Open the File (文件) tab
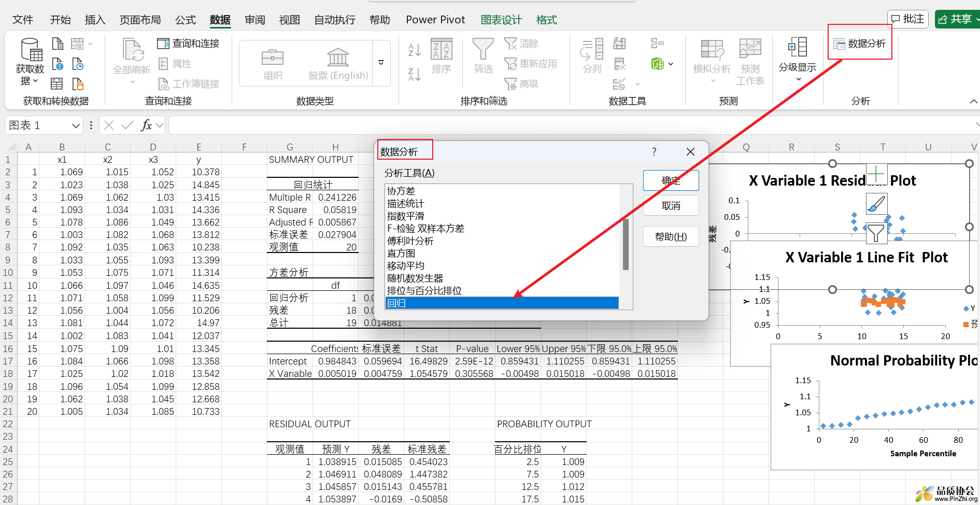The width and height of the screenshot is (980, 505). click(x=23, y=20)
